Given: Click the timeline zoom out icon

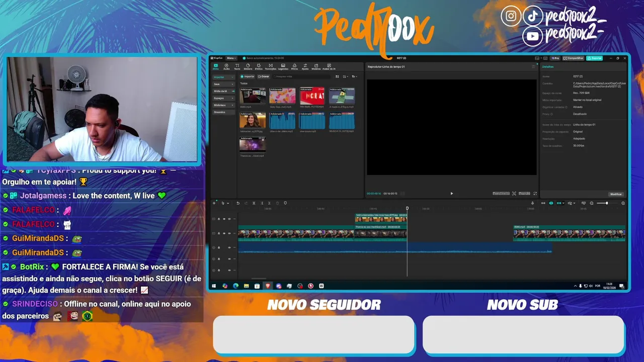Looking at the screenshot, I should tap(591, 203).
